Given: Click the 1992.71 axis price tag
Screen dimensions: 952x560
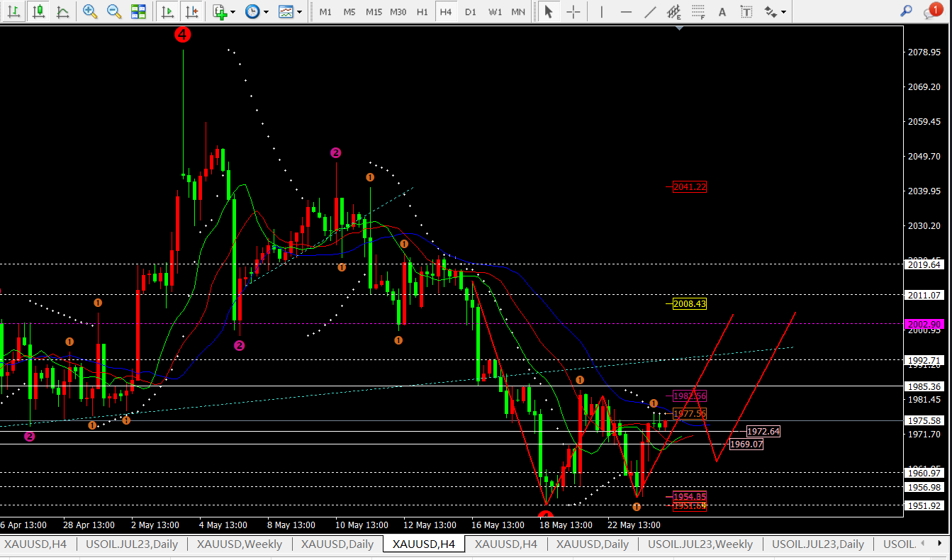Looking at the screenshot, I should click(x=924, y=360).
